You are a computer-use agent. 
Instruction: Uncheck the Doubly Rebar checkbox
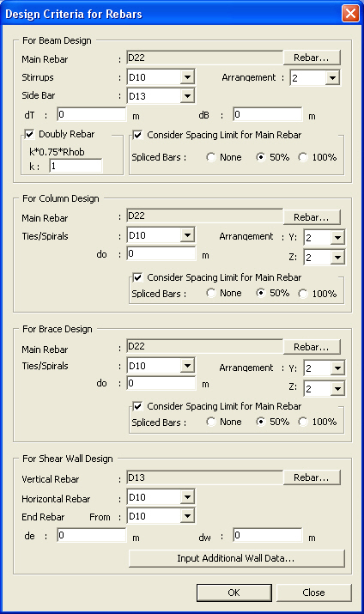(30, 134)
